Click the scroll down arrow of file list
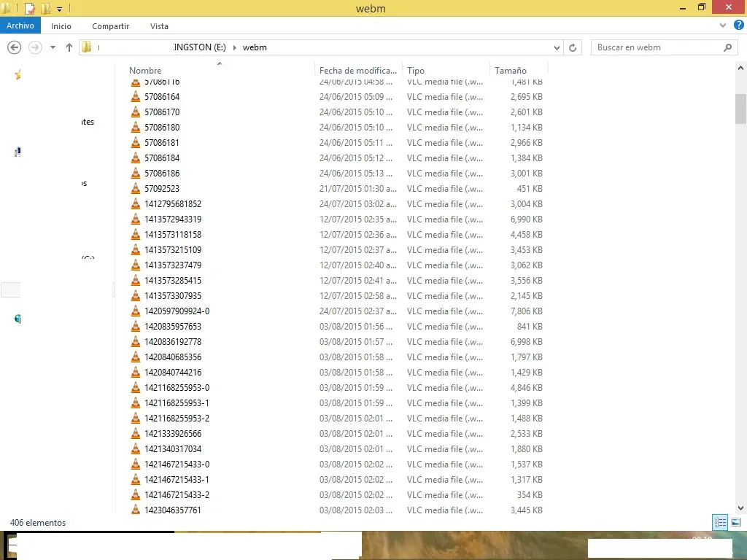 click(740, 508)
